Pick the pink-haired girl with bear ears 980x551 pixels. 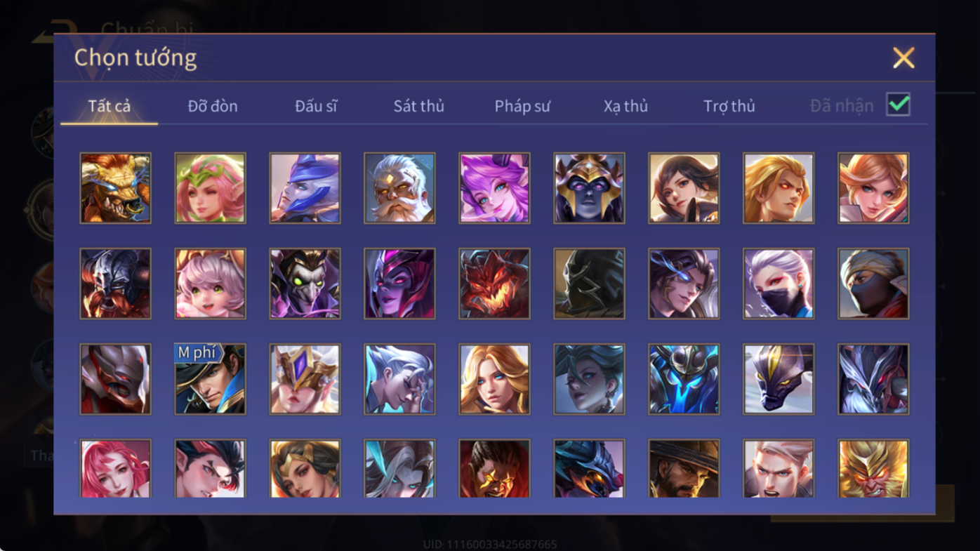(x=210, y=284)
